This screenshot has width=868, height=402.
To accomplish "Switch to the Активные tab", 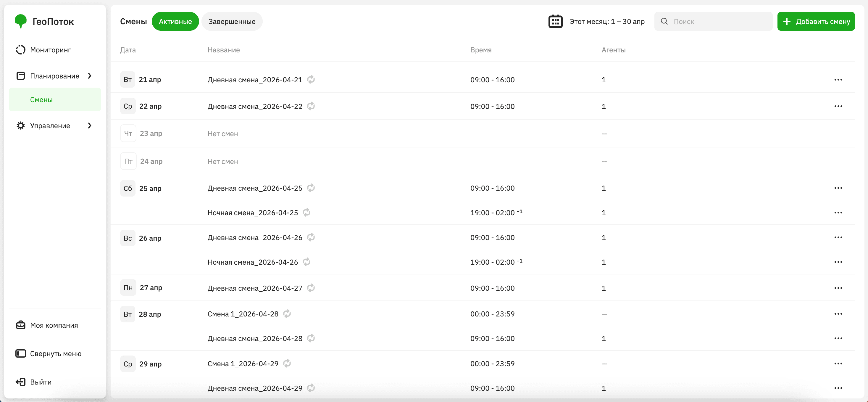I will [x=175, y=21].
